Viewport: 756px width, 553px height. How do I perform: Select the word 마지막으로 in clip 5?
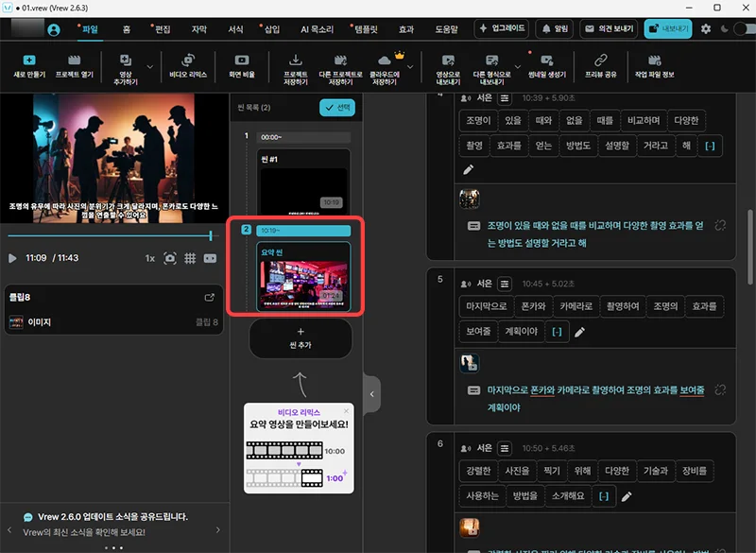(486, 306)
